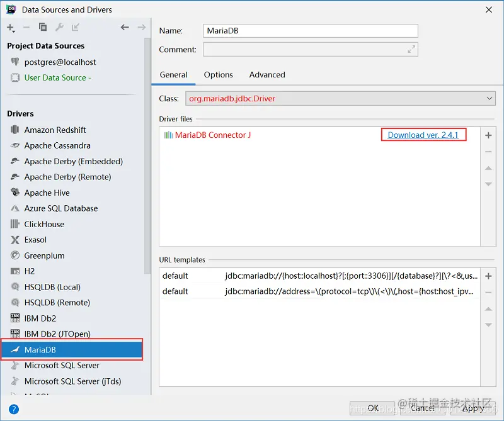Screen dimensions: 504x421
Task: Expand the Comment field editor
Action: pyautogui.click(x=411, y=50)
